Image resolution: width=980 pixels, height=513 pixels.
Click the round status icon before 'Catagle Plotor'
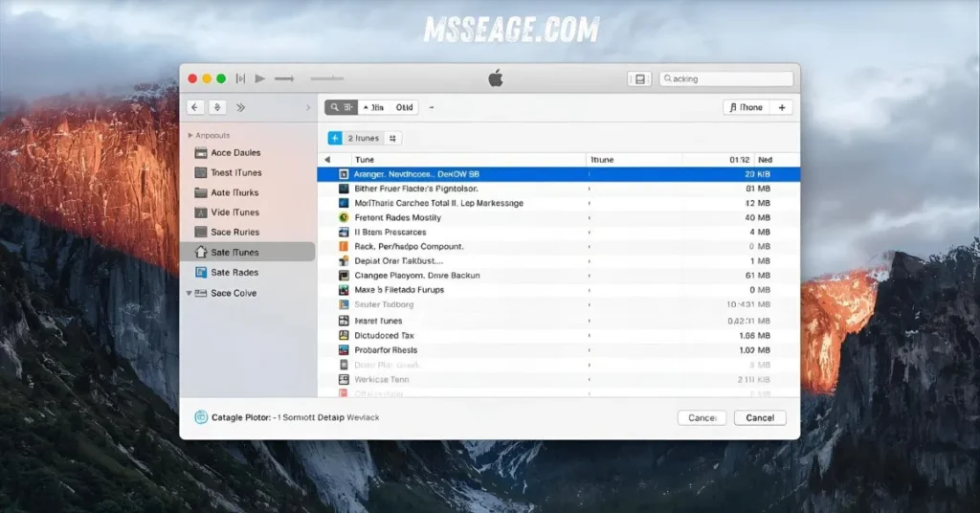click(x=201, y=417)
